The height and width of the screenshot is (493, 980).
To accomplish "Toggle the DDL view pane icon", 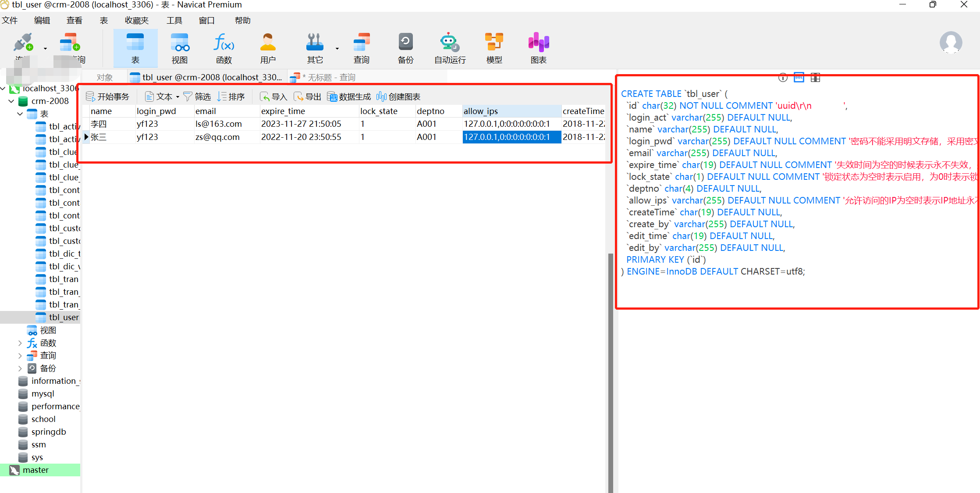I will (799, 78).
